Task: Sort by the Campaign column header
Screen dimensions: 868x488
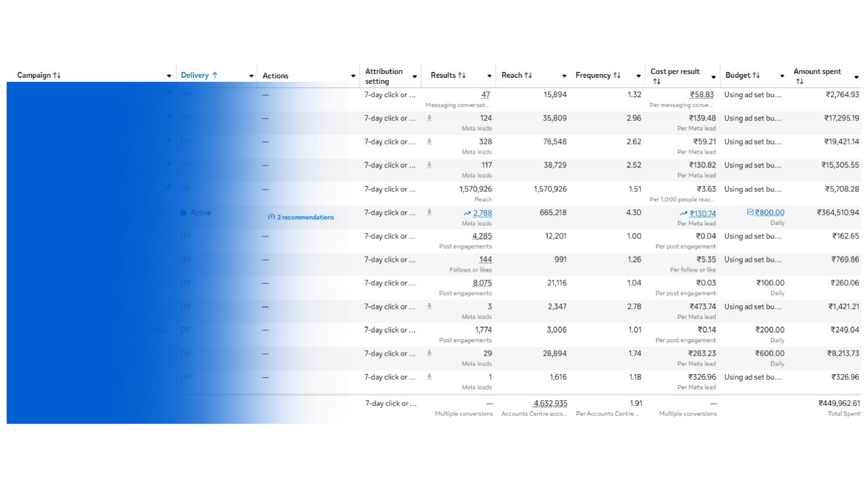Action: click(39, 75)
